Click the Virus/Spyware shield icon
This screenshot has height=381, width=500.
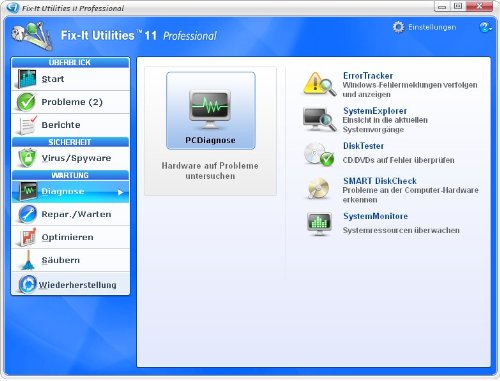tap(27, 158)
